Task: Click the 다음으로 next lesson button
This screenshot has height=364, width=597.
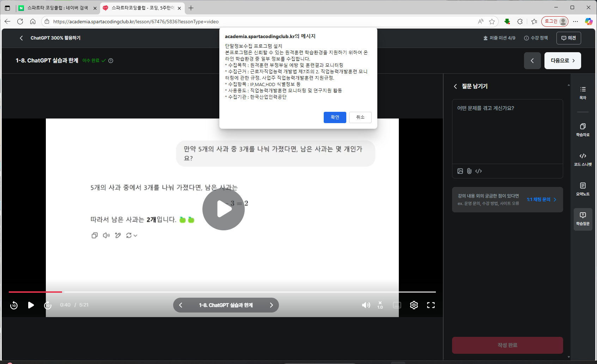Action: tap(562, 61)
